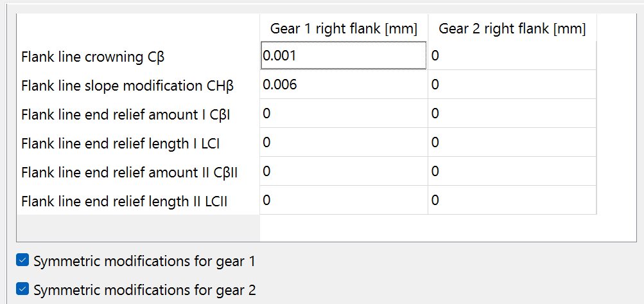Select Gear 2 slope modification CHβ cell
The height and width of the screenshot is (304, 644).
coord(512,85)
